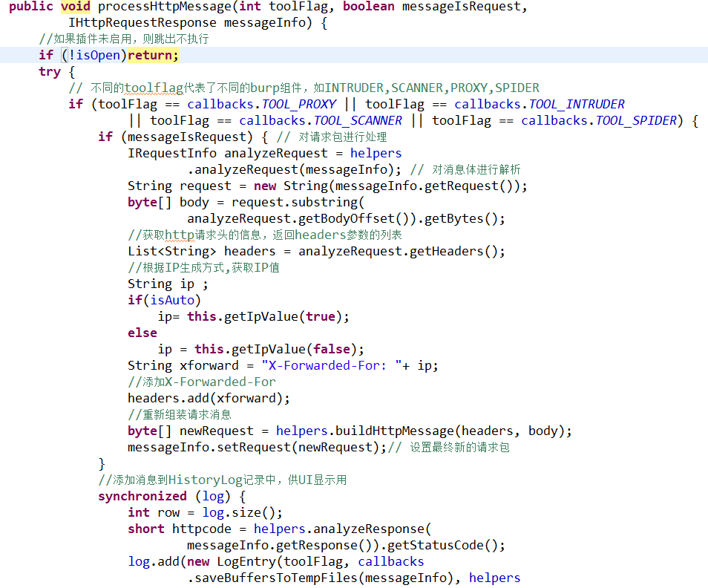Click the //添加X-Forwarded-For comment
Screen dimensions: 708x588
pyautogui.click(x=202, y=382)
